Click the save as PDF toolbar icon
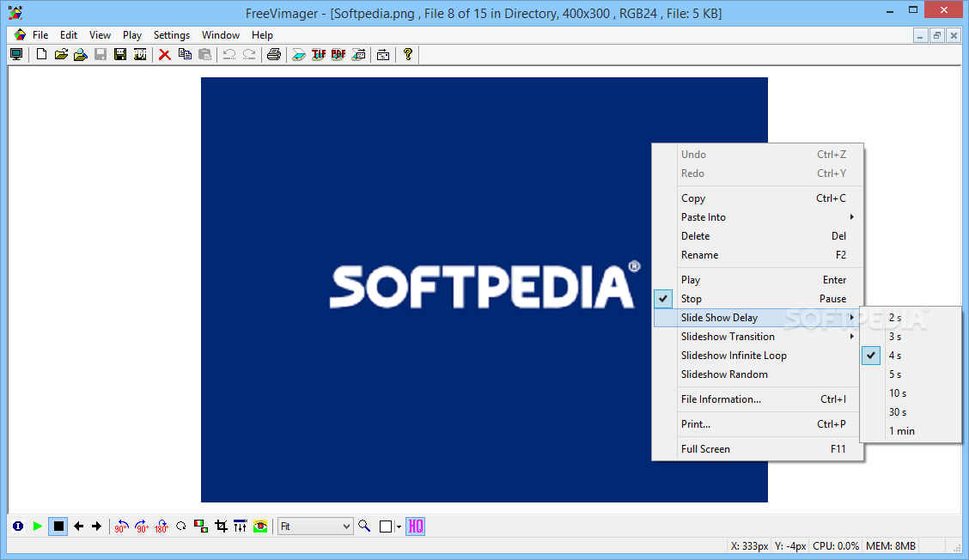Screen dimensions: 969x560 (x=140, y=54)
